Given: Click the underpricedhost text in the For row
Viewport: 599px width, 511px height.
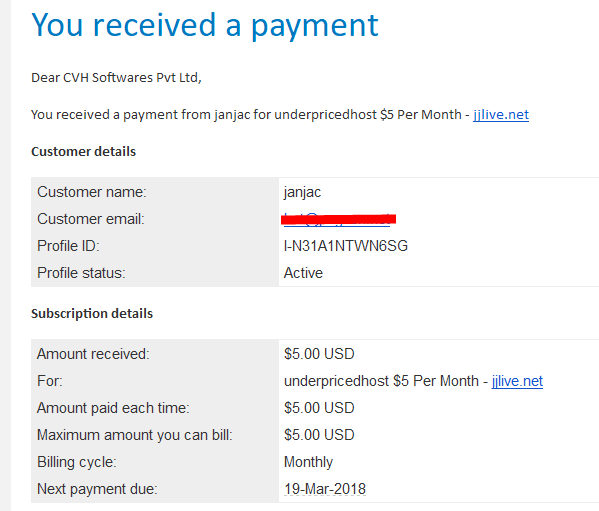Looking at the screenshot, I should click(x=336, y=381).
